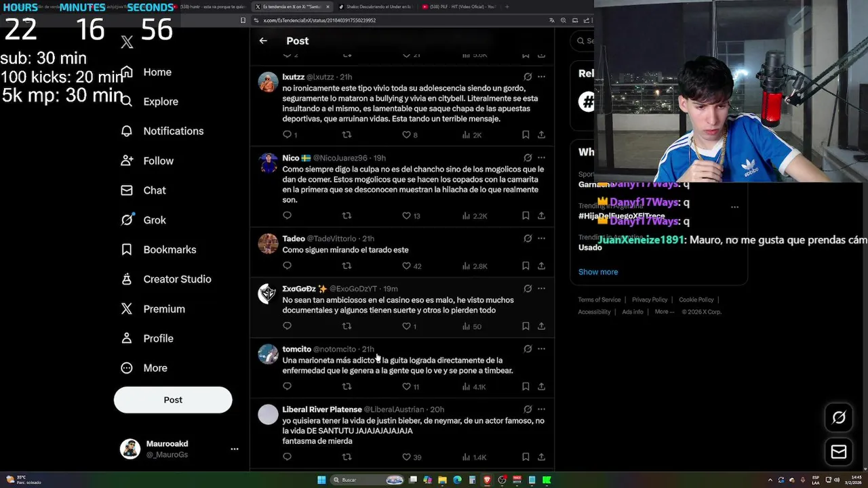Bookmark Nico's post
This screenshot has width=868, height=488.
pyautogui.click(x=526, y=216)
